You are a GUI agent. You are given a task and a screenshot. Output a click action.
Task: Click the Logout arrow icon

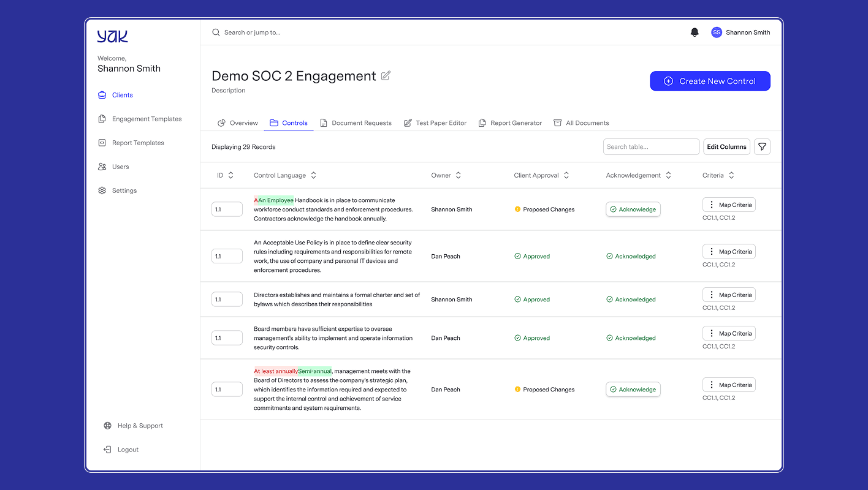click(x=107, y=450)
